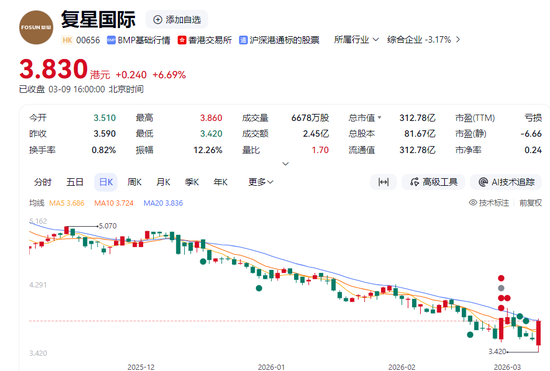Switch to 分时 chart tab
This screenshot has width=550, height=371.
coord(43,182)
